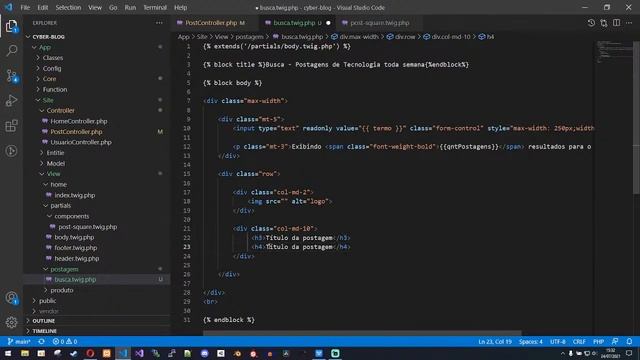Expand the Function folder

click(x=55, y=89)
